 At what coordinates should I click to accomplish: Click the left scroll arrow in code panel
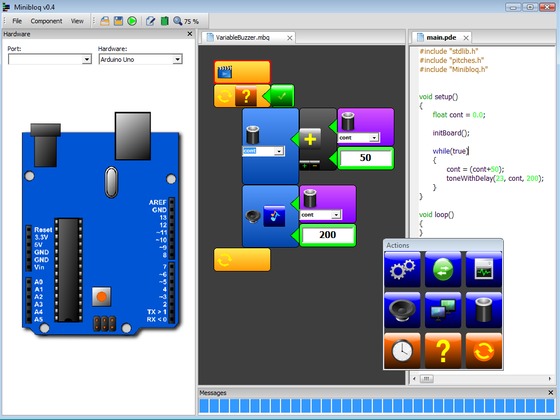pos(414,379)
